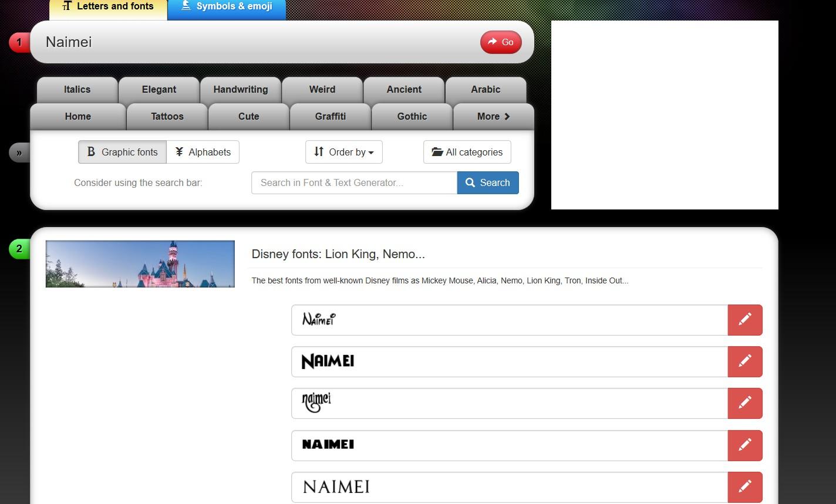Focus the Search in Font & Text Generator field
The height and width of the screenshot is (504, 836).
pos(354,182)
